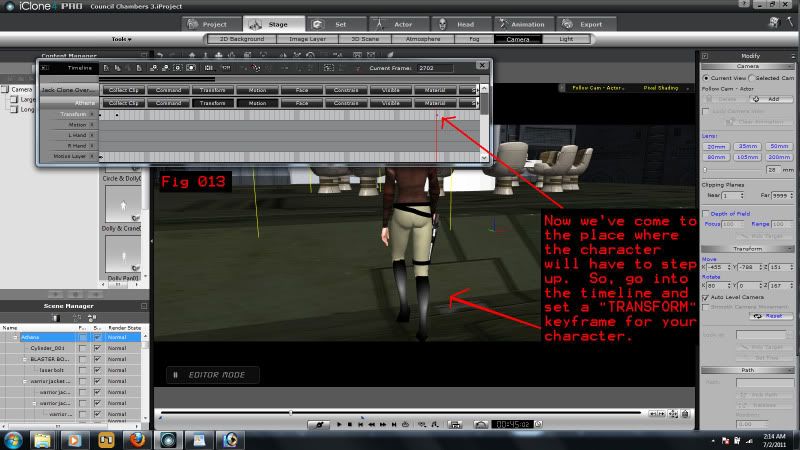Expand the Motion Layer track toggle

pos(92,156)
